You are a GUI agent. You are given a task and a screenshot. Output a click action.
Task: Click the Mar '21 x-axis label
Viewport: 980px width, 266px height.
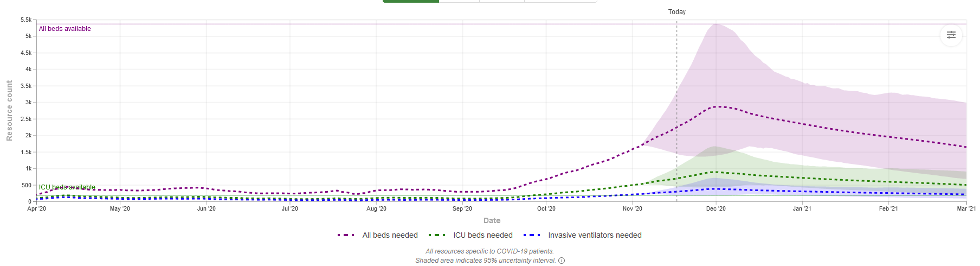pos(966,208)
